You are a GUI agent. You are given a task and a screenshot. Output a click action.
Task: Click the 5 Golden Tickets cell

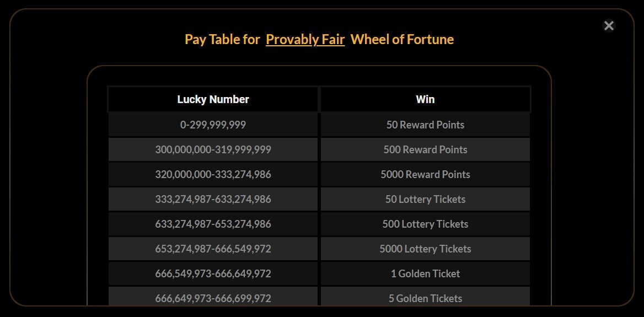(x=425, y=297)
